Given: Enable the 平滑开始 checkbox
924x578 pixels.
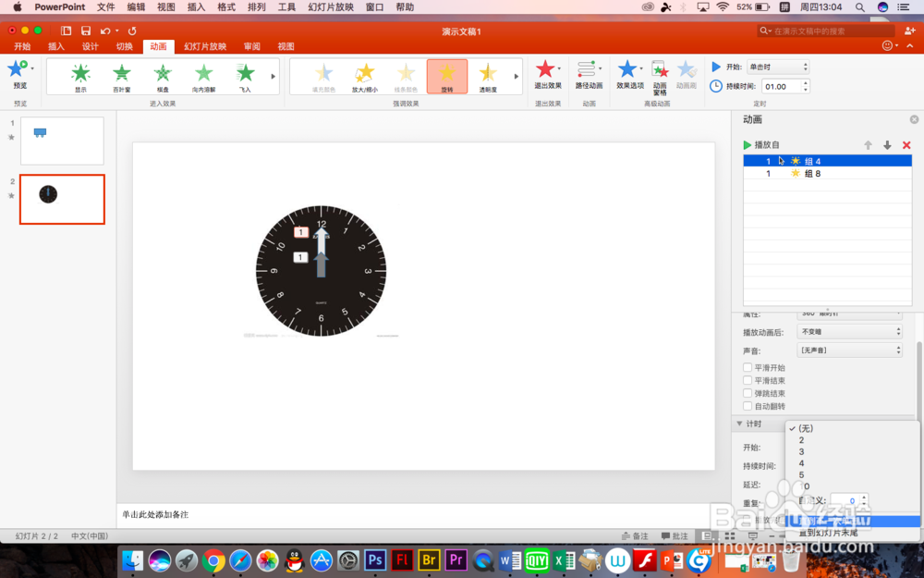Looking at the screenshot, I should pos(748,367).
